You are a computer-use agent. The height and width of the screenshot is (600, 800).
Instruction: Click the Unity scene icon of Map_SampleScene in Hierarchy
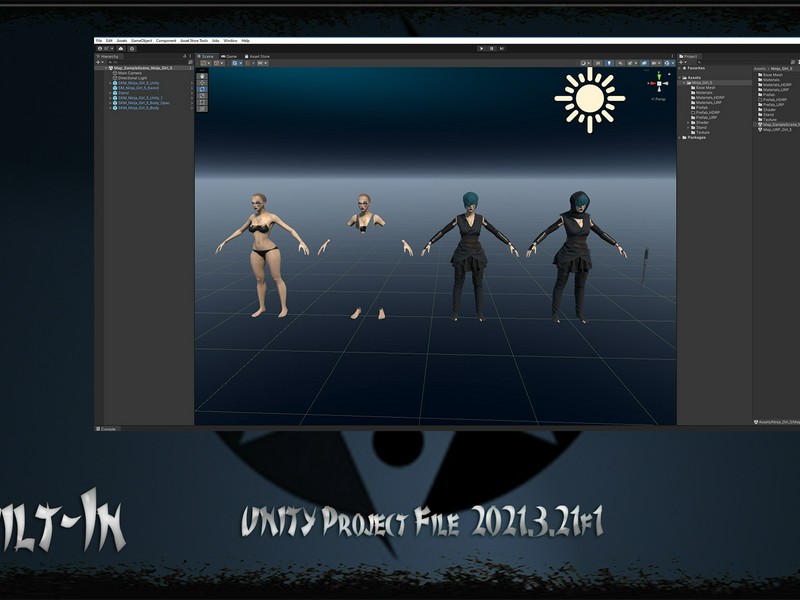coord(111,68)
